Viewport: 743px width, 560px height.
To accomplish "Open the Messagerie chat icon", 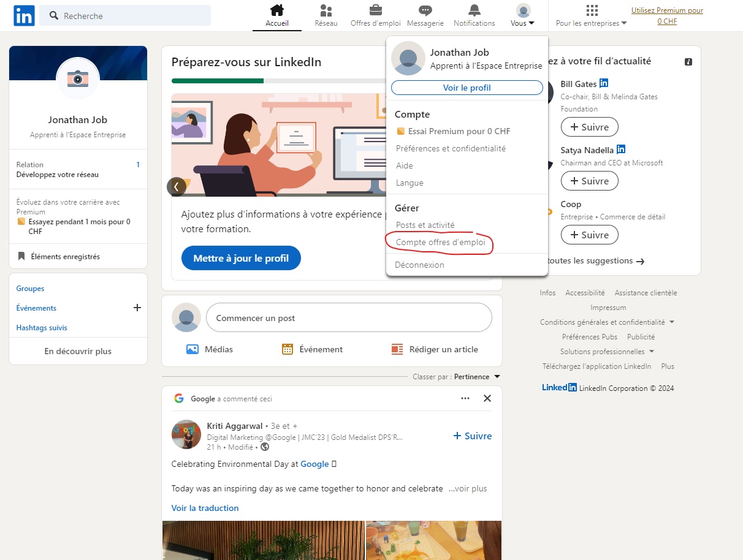I will (425, 10).
